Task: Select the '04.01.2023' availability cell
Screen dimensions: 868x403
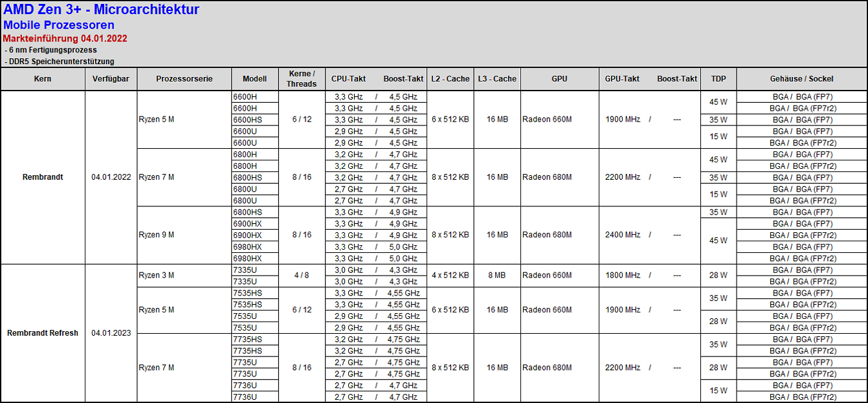Action: point(111,333)
